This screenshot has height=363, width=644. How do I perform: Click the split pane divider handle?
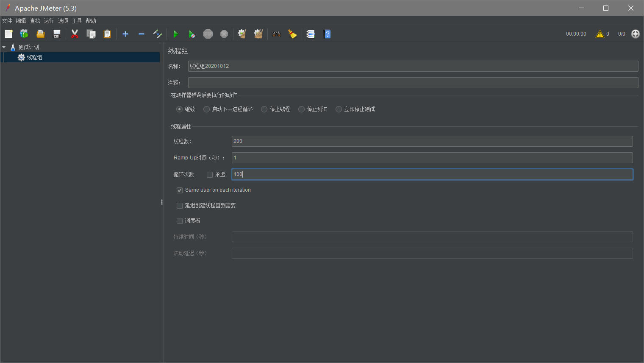coord(162,202)
